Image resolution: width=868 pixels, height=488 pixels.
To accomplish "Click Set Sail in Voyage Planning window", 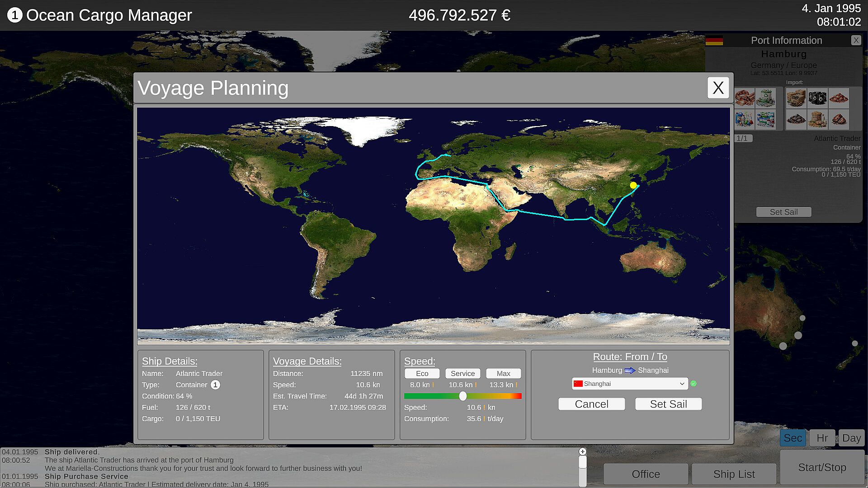I will [x=668, y=404].
